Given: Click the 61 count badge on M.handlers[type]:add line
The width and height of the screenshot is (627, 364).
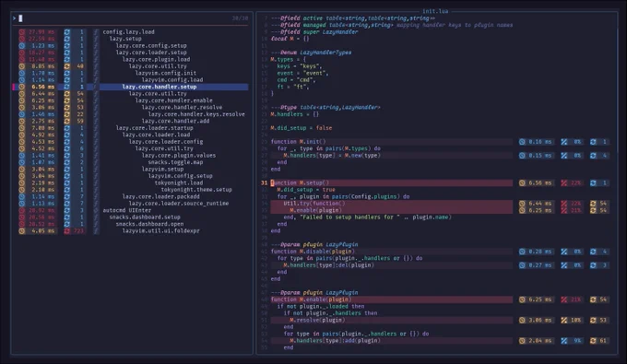Looking at the screenshot, I should 598,341.
